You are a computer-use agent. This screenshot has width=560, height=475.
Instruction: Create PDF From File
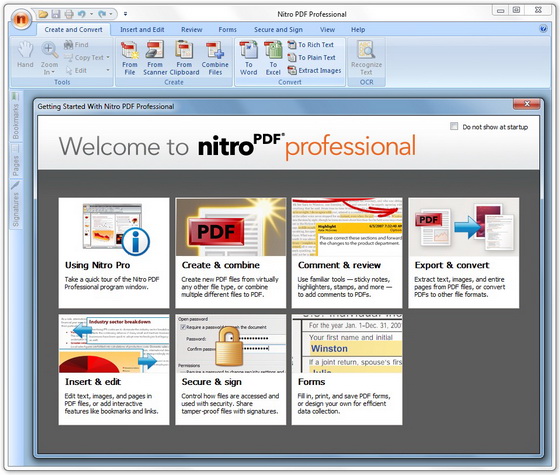click(x=130, y=58)
